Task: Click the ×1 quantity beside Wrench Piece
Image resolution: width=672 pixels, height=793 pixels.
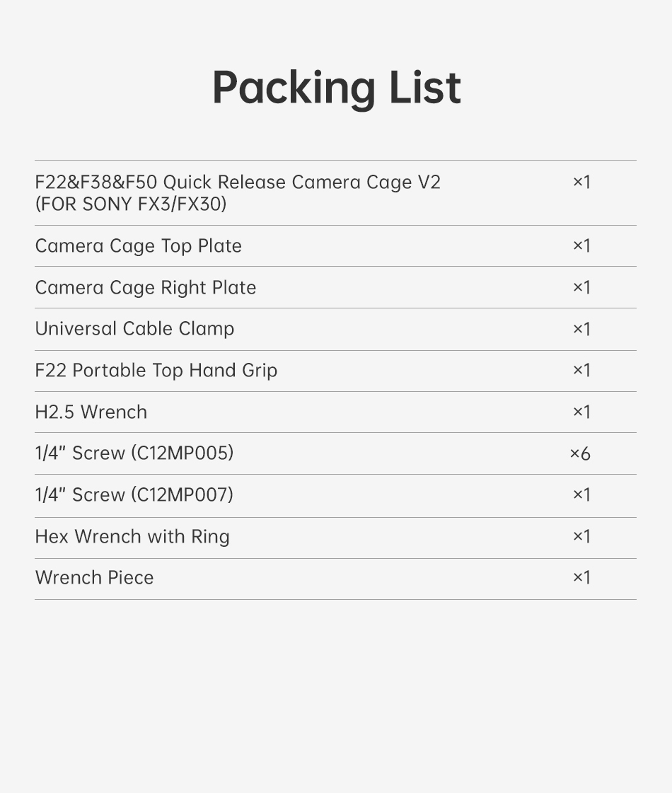Action: tap(581, 577)
